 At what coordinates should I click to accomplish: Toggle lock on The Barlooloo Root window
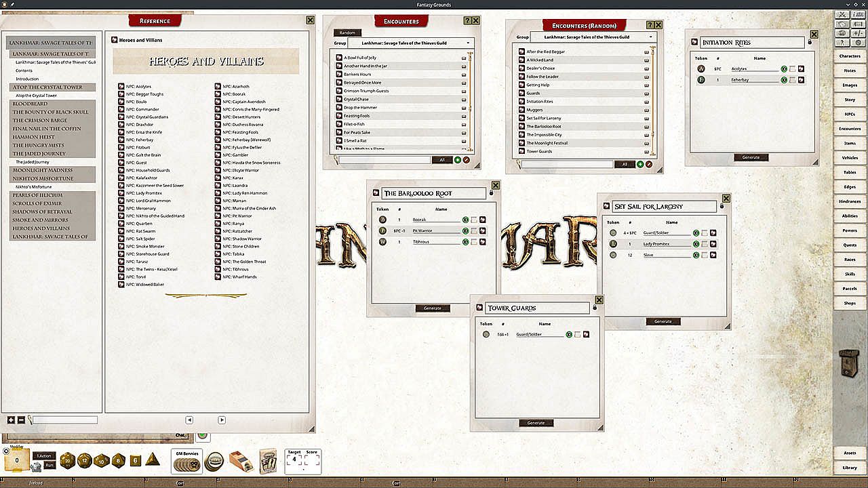pos(492,193)
